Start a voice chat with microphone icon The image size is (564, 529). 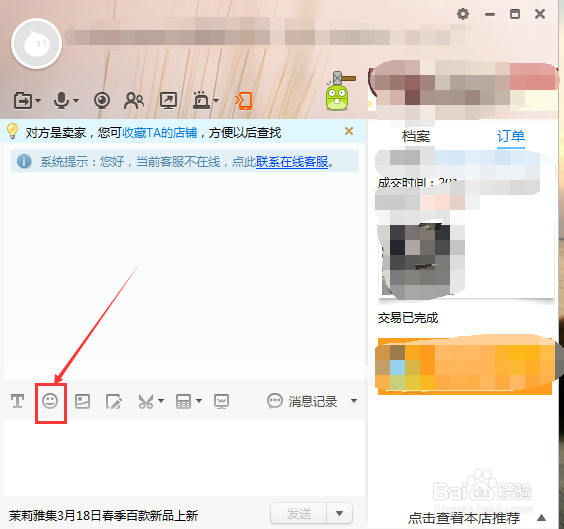tap(61, 100)
